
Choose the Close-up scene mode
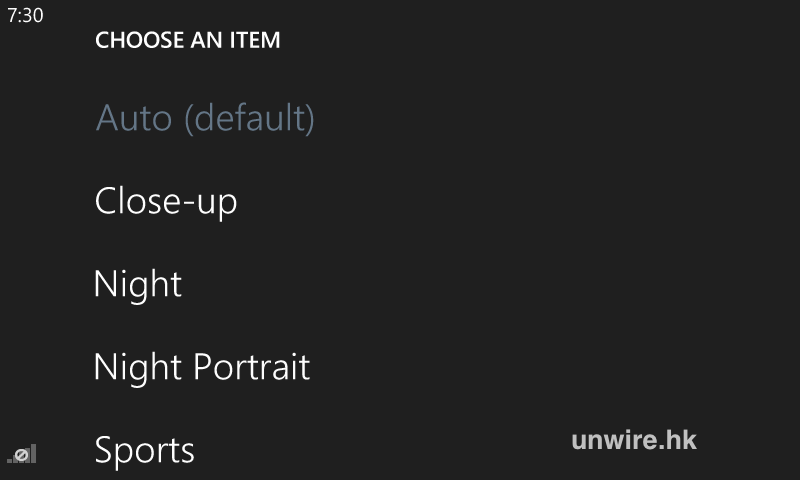(166, 201)
